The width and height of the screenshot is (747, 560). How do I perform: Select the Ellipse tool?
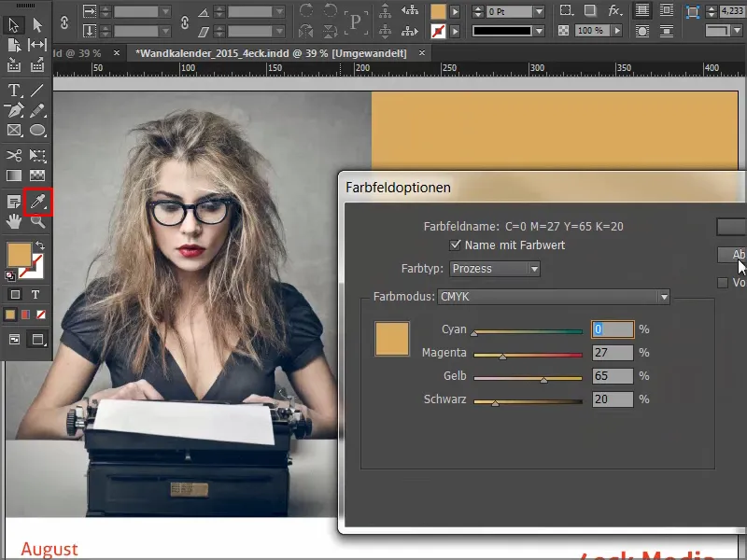[38, 132]
